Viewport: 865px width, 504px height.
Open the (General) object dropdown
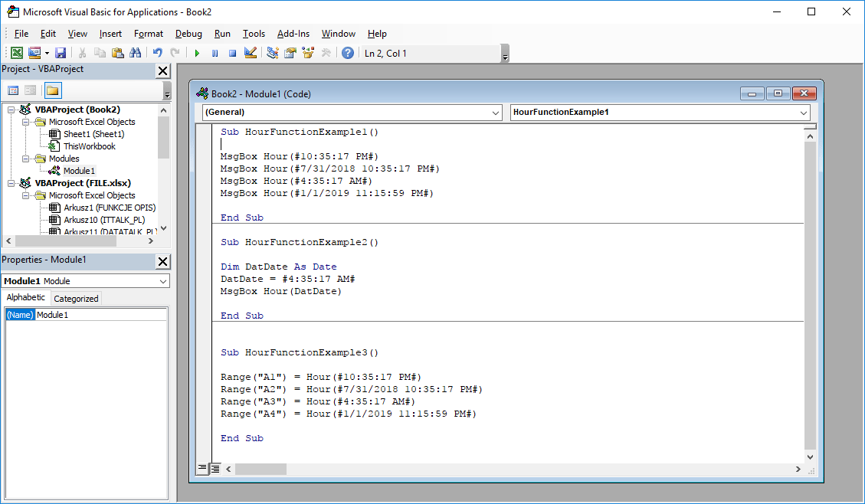[x=496, y=113]
